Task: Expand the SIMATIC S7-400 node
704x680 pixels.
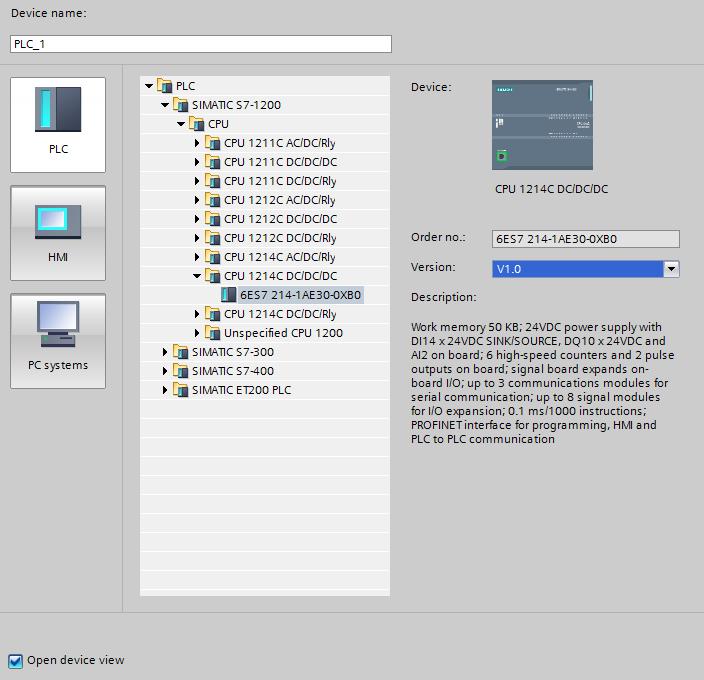Action: pos(165,371)
